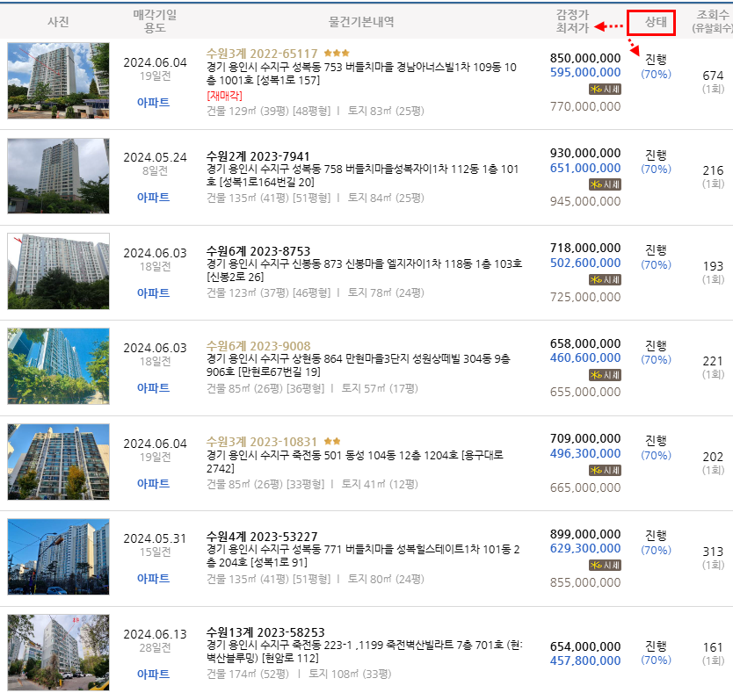Open case 수원6계 2023-9008
733x700 pixels.
(x=258, y=346)
